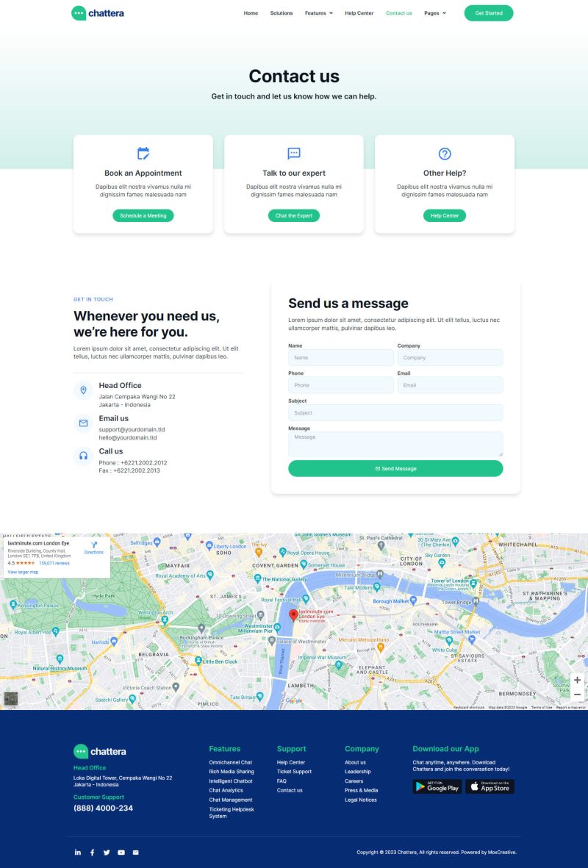Image resolution: width=588 pixels, height=868 pixels.
Task: Open the Solutions menu item
Action: click(282, 13)
